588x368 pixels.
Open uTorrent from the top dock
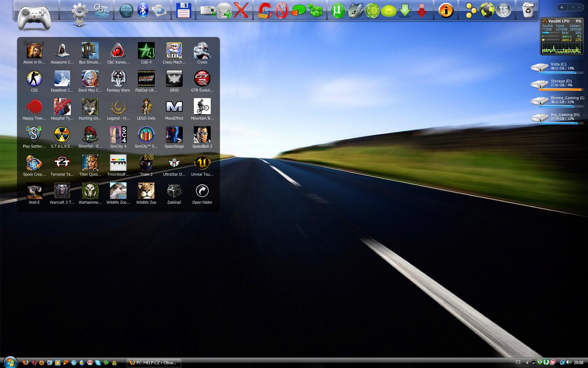(338, 11)
